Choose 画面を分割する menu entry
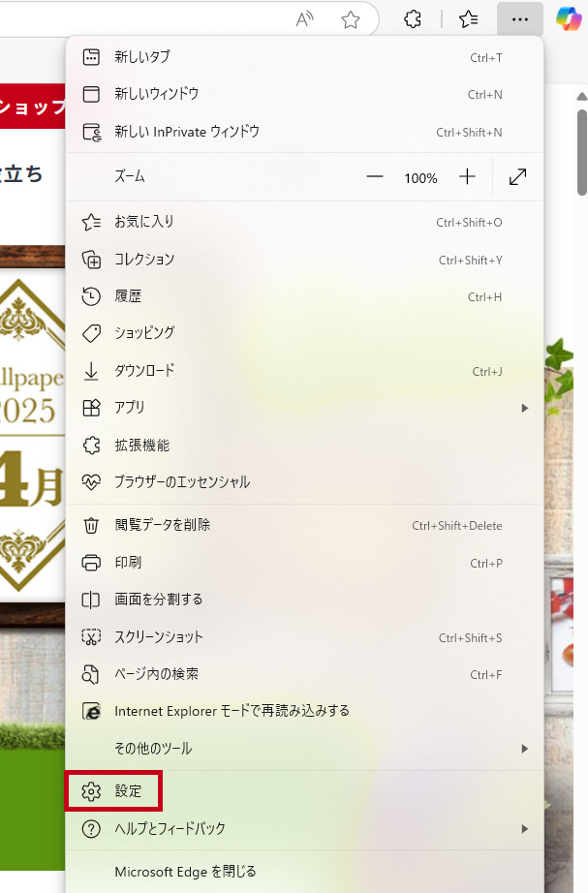This screenshot has height=893, width=588. coord(304,600)
